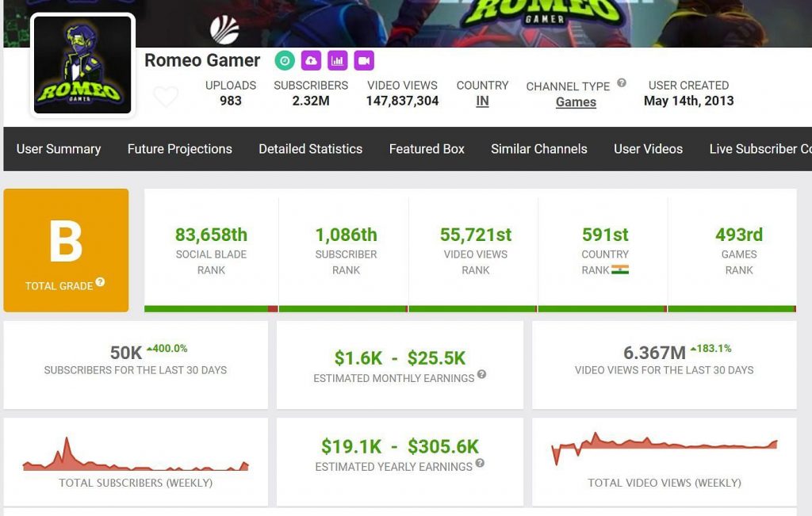Follow the Games channel type link
Screen dimensions: 812x516
(x=576, y=102)
